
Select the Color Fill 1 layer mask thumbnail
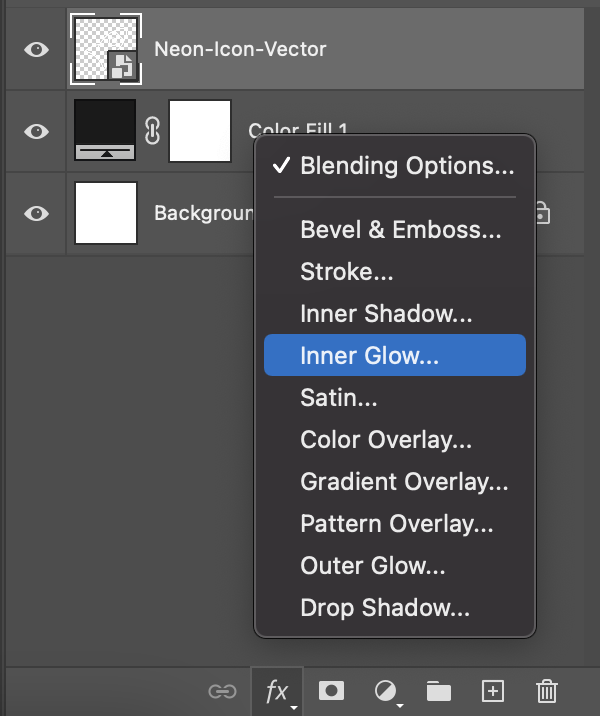[x=200, y=131]
